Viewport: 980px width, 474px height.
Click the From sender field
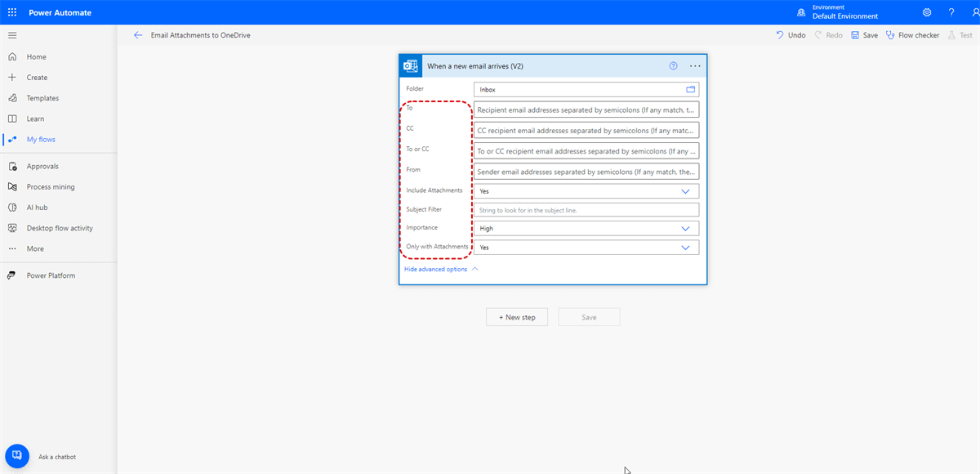coord(586,172)
